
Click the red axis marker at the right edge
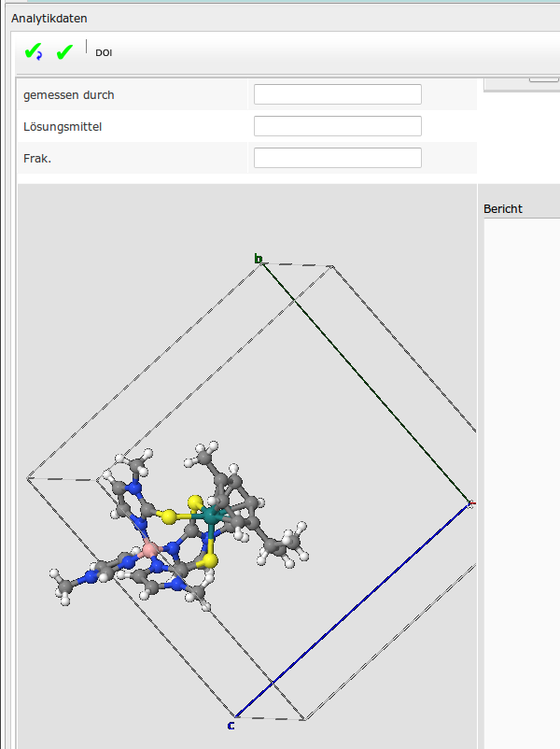point(471,504)
